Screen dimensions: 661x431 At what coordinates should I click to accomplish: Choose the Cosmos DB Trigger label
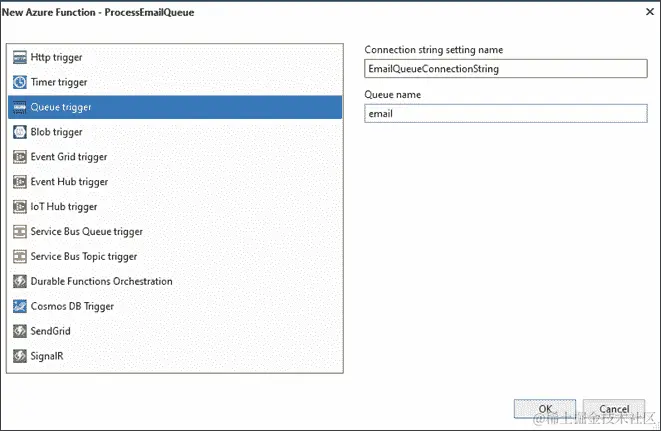click(72, 306)
